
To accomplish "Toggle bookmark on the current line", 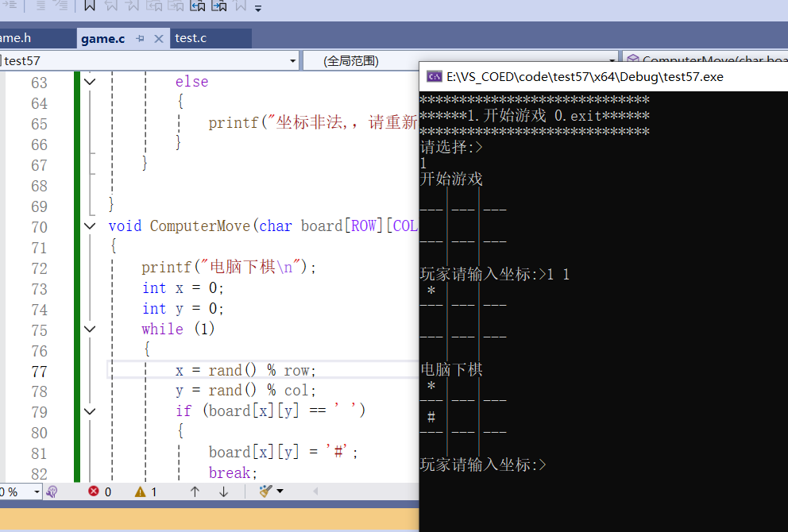I will (90, 6).
